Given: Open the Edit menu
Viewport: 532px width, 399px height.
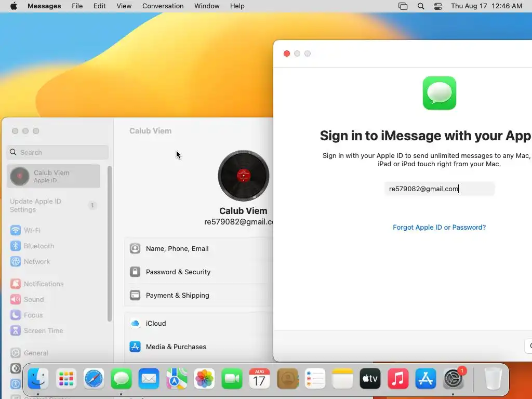Looking at the screenshot, I should [x=99, y=6].
